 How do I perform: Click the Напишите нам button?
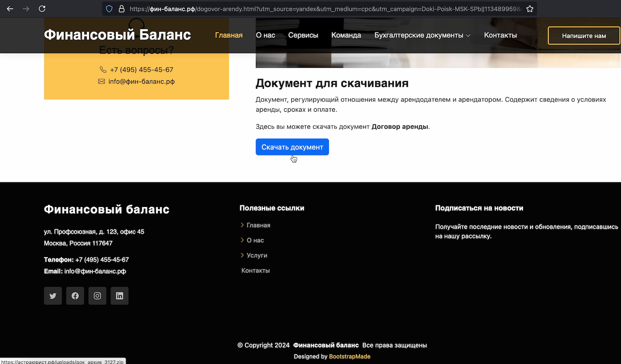pos(584,36)
